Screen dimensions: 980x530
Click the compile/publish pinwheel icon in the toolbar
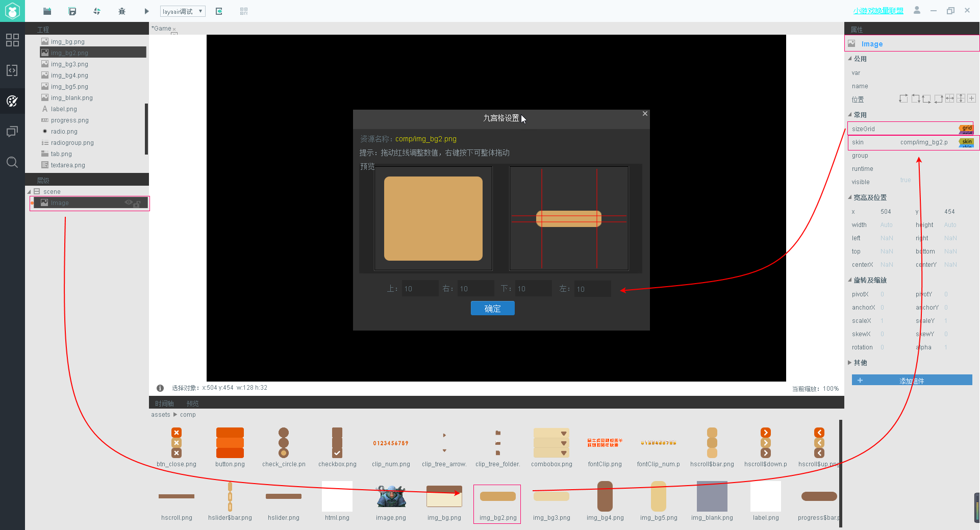click(97, 11)
